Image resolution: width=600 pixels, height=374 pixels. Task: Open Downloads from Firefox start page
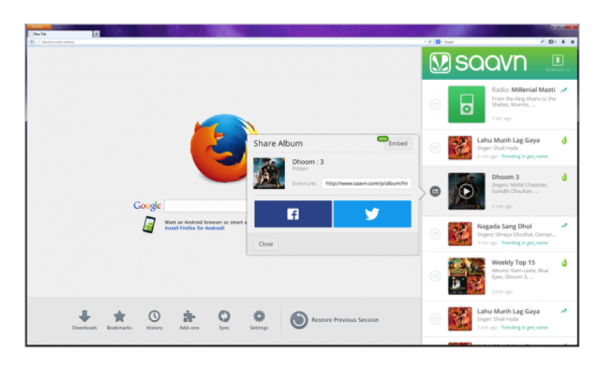[85, 320]
